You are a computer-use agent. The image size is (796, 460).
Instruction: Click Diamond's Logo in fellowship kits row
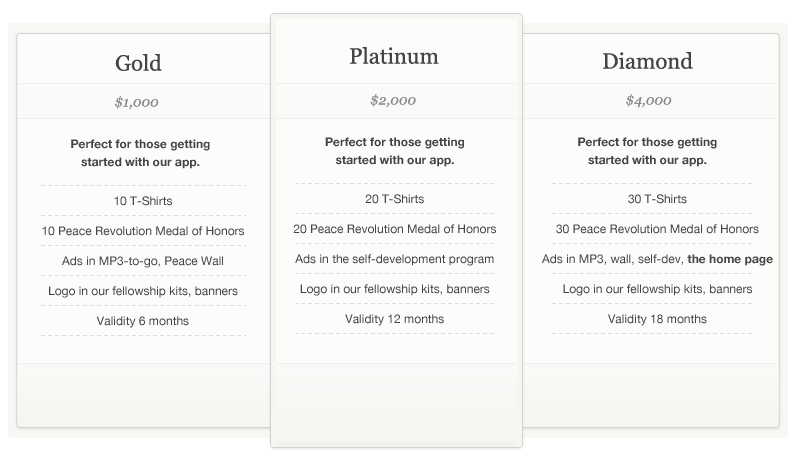[652, 288]
